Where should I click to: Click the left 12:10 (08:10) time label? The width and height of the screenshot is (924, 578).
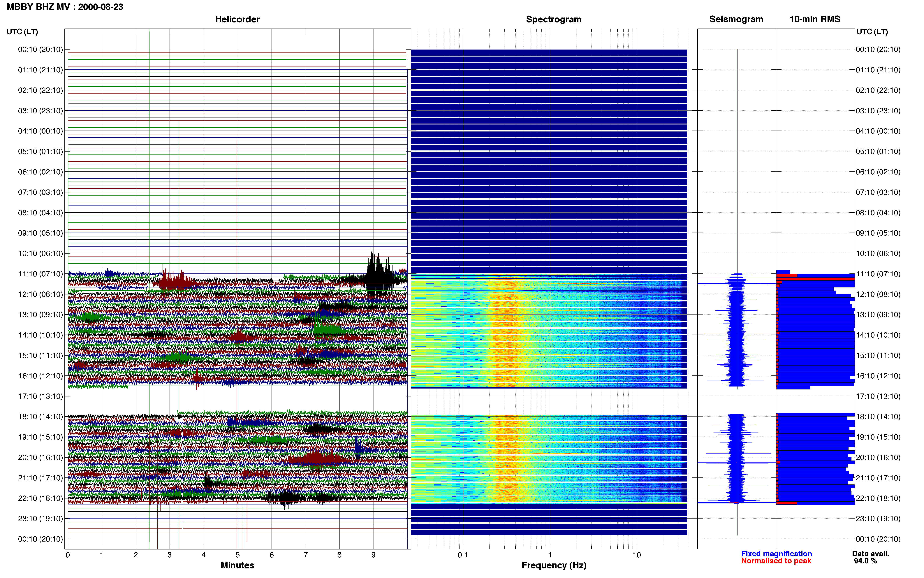click(41, 294)
